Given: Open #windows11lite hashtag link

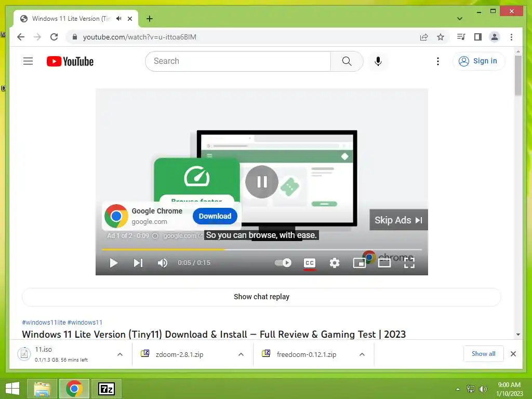Looking at the screenshot, I should [44, 322].
